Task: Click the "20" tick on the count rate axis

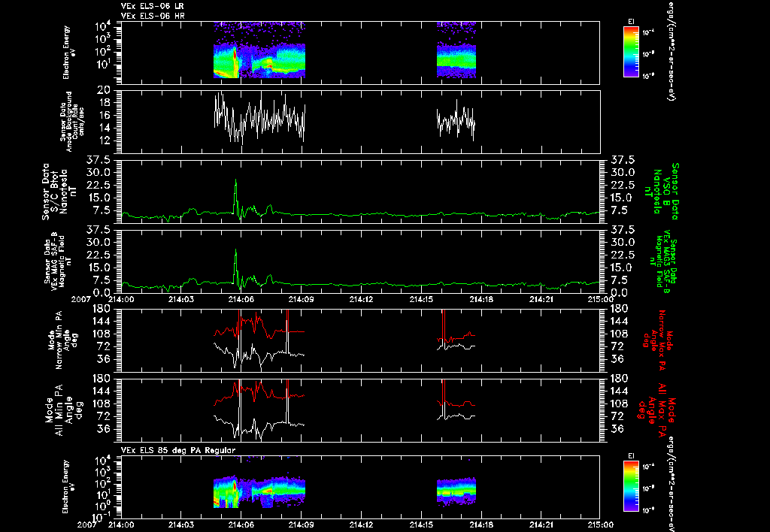Action: click(x=103, y=90)
